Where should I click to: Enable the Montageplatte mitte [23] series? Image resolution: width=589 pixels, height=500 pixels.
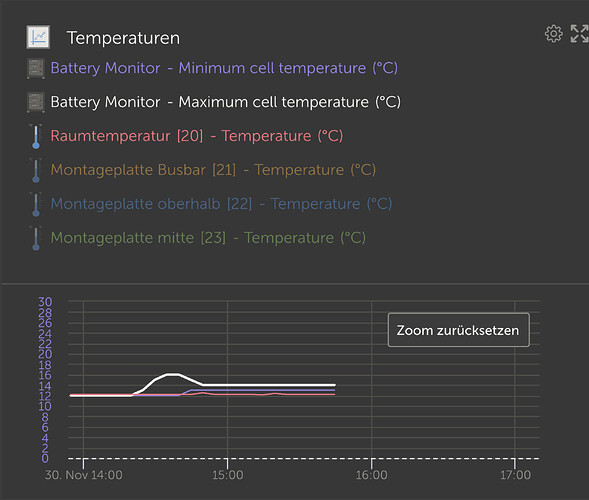pyautogui.click(x=208, y=238)
